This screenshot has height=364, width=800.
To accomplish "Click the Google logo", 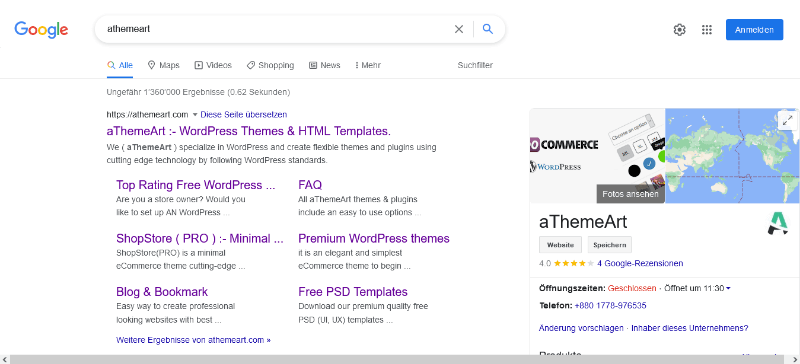I will coord(41,30).
